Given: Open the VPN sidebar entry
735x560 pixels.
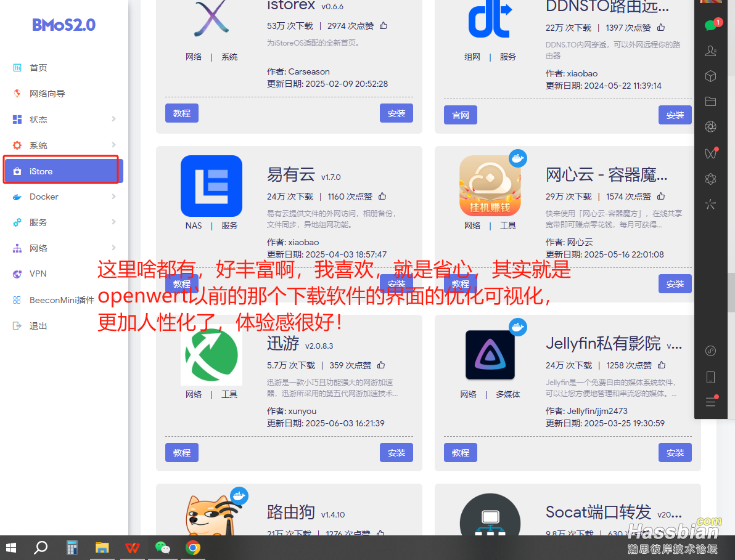Looking at the screenshot, I should [38, 274].
